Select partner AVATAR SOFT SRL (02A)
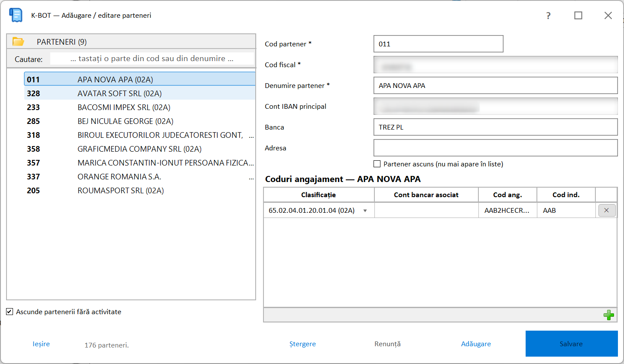This screenshot has height=364, width=624. (140, 93)
